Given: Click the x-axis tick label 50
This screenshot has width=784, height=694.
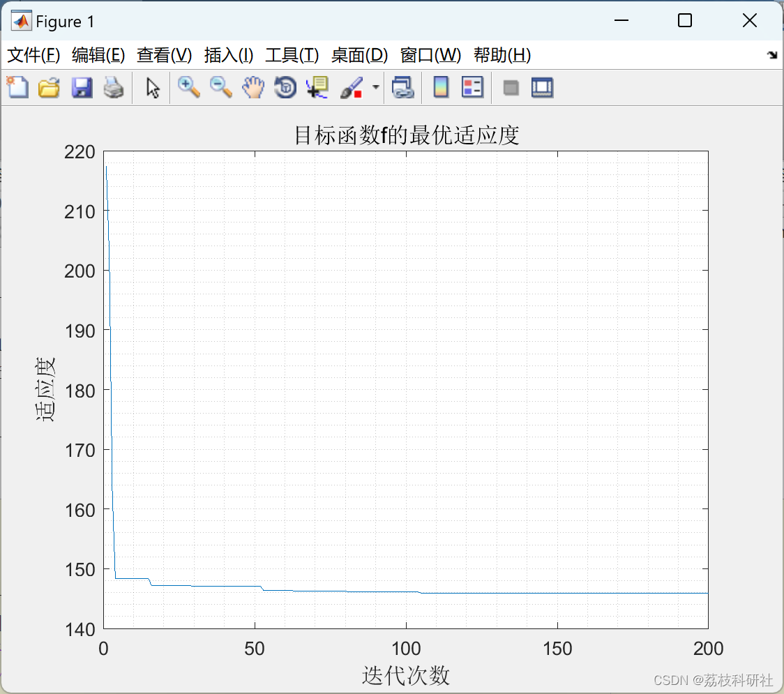Looking at the screenshot, I should click(255, 649).
